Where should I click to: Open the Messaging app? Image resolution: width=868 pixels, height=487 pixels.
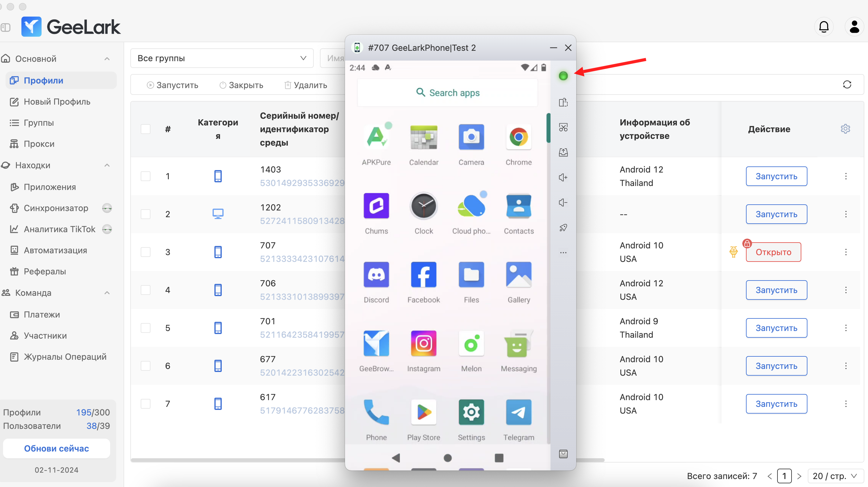click(x=519, y=344)
